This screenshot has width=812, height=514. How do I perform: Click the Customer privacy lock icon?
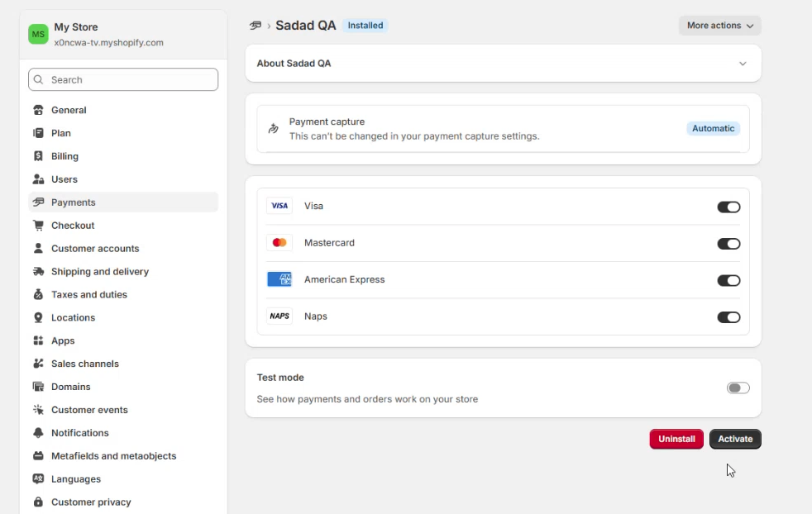click(38, 502)
